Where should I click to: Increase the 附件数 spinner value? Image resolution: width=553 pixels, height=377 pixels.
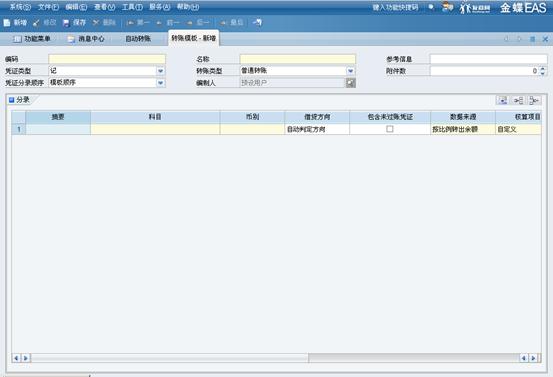pyautogui.click(x=542, y=68)
